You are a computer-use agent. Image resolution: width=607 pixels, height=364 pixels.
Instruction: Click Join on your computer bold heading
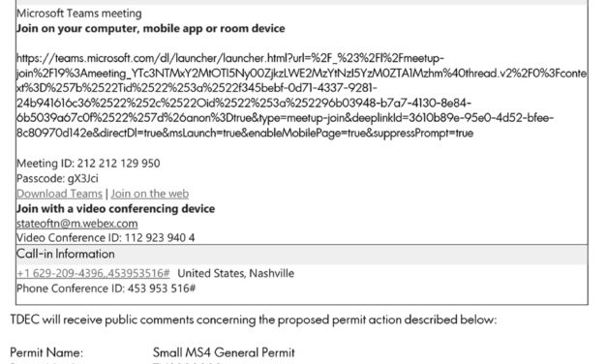pos(151,29)
